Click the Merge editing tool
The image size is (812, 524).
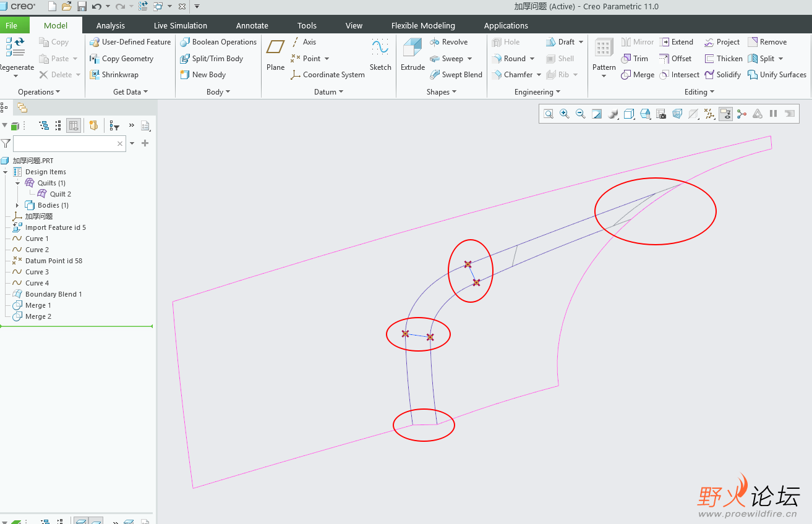[638, 75]
